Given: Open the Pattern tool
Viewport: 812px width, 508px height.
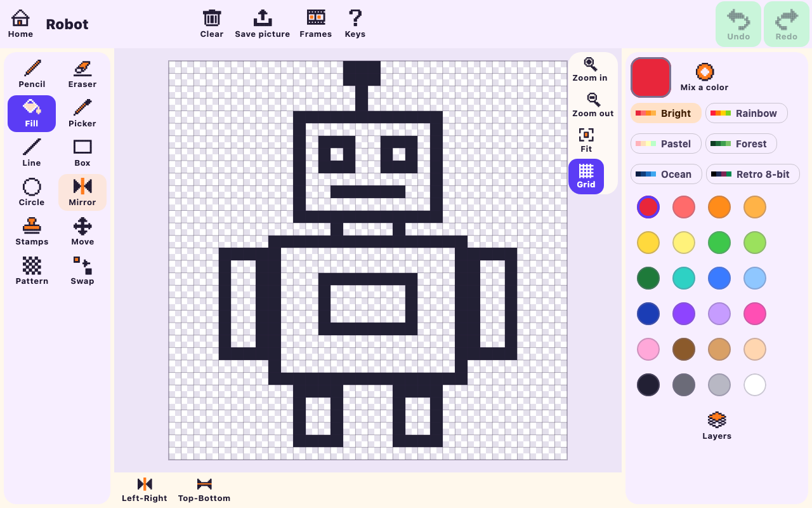Looking at the screenshot, I should tap(32, 271).
